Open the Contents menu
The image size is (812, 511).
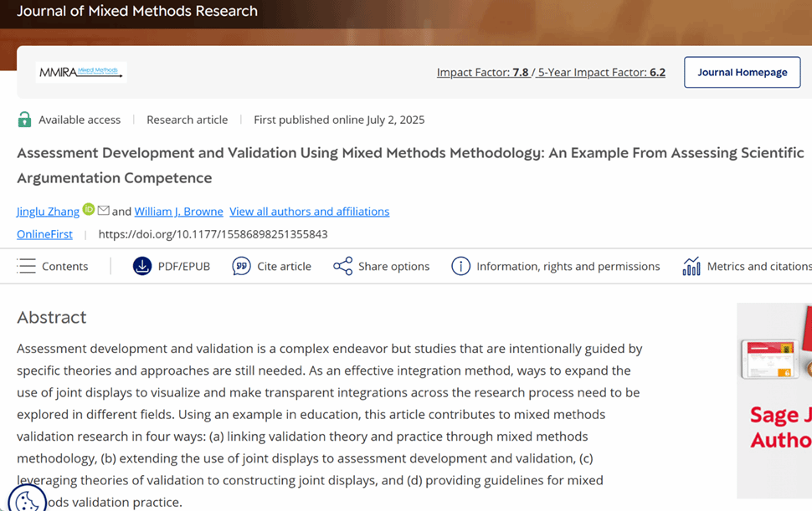[53, 266]
